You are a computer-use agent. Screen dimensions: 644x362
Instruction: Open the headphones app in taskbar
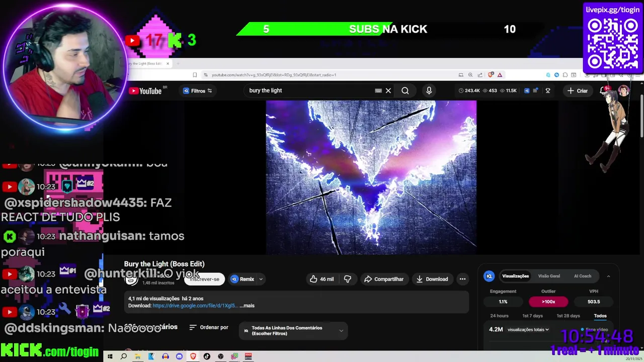pos(165,356)
